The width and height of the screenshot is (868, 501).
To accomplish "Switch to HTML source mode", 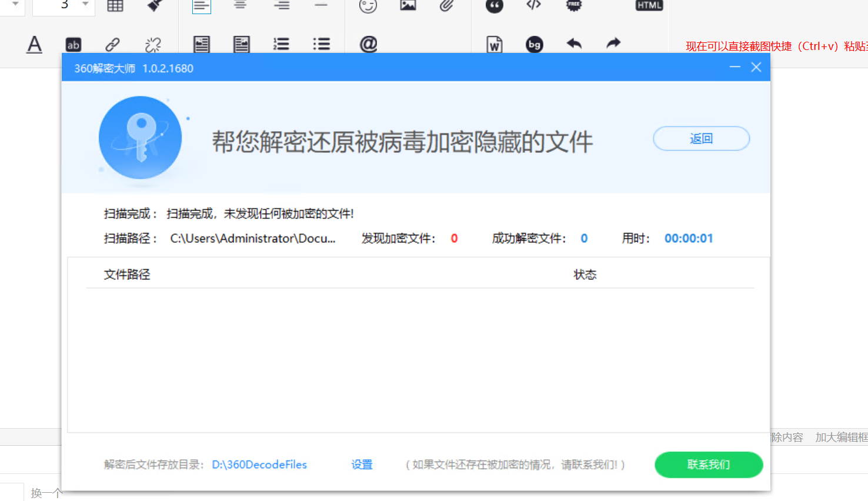I will tap(649, 5).
